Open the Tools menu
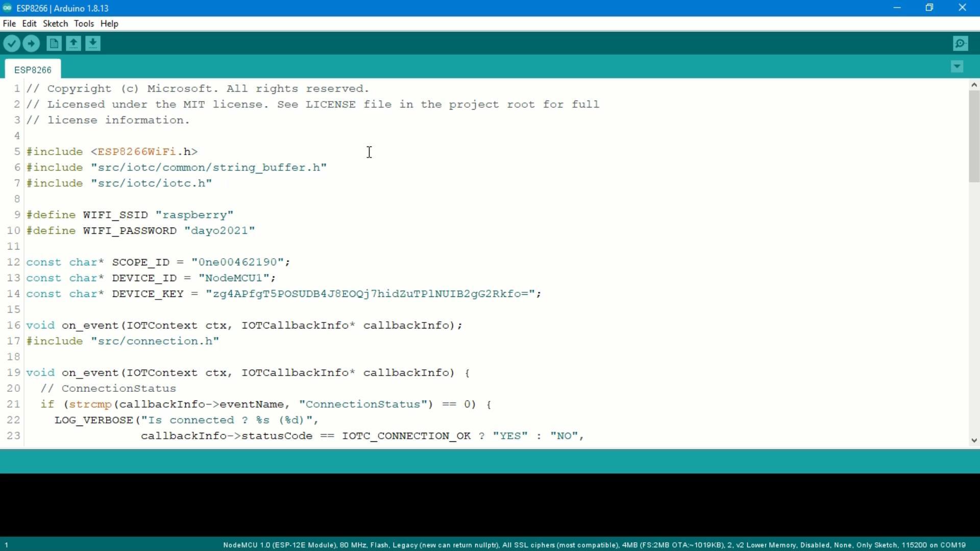 (x=83, y=23)
